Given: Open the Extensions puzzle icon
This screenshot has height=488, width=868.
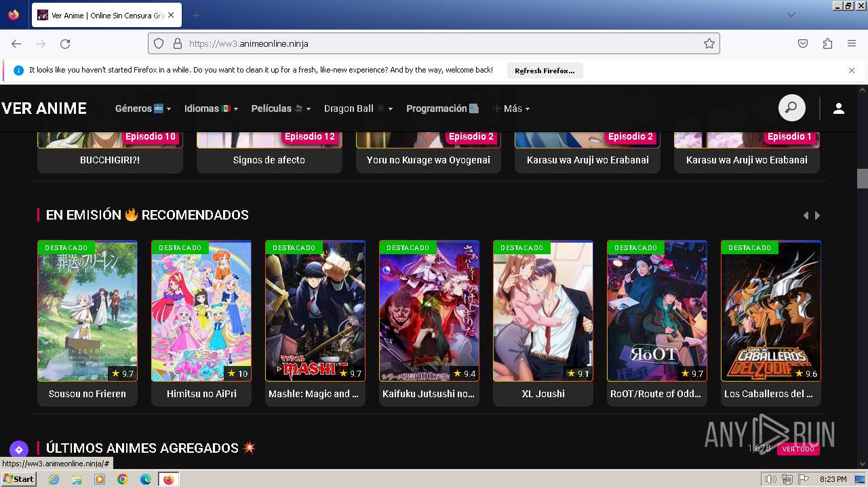Looking at the screenshot, I should tap(827, 43).
